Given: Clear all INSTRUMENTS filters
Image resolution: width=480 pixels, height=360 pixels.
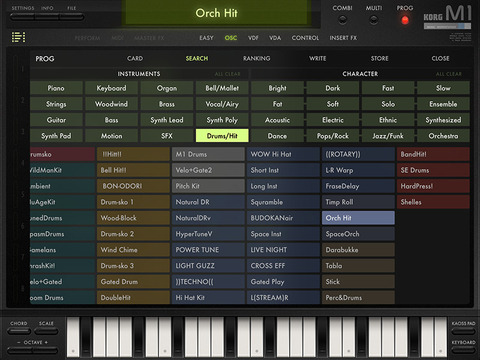Looking at the screenshot, I should point(227,74).
